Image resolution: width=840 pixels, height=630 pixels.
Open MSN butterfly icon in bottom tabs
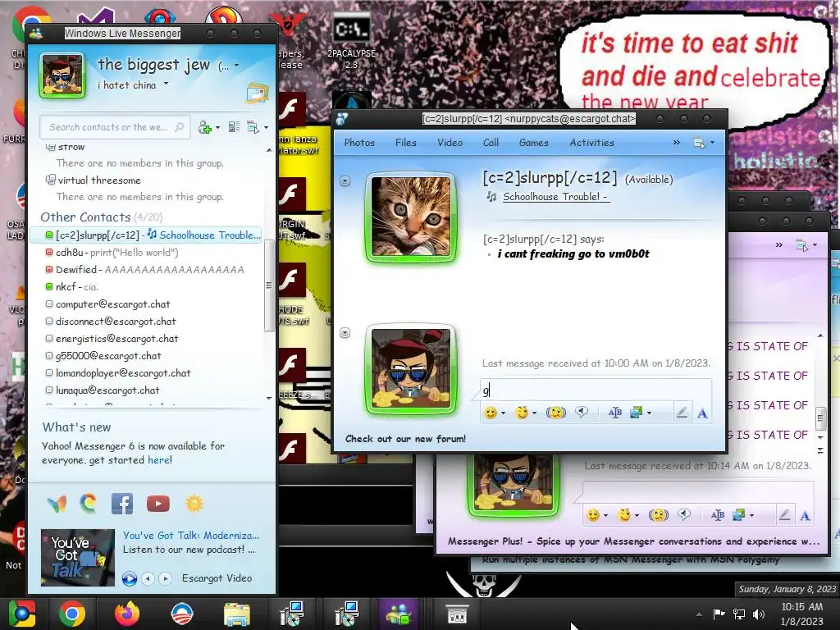(57, 504)
